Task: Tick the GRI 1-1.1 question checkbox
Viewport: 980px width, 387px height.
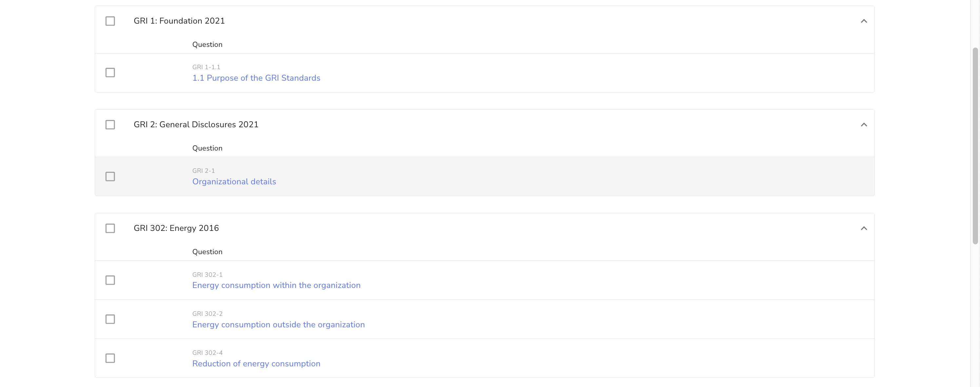Action: tap(110, 73)
